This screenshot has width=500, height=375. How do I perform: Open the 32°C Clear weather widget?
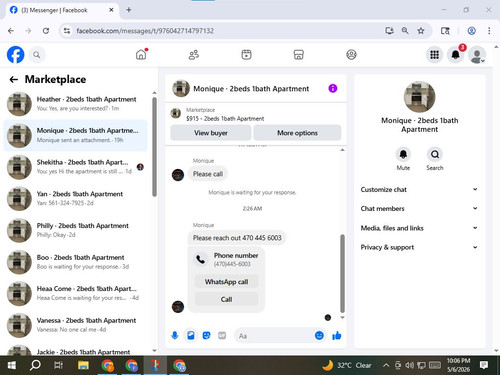point(347,365)
